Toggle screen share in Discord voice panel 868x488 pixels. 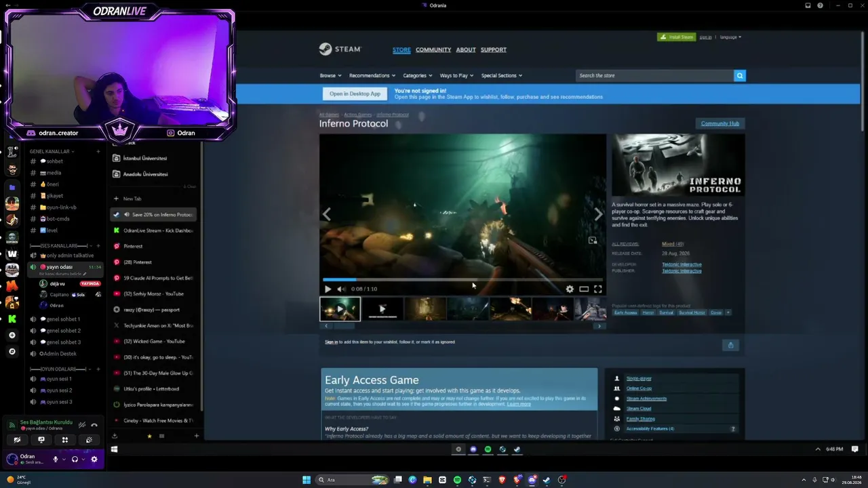pyautogui.click(x=41, y=440)
